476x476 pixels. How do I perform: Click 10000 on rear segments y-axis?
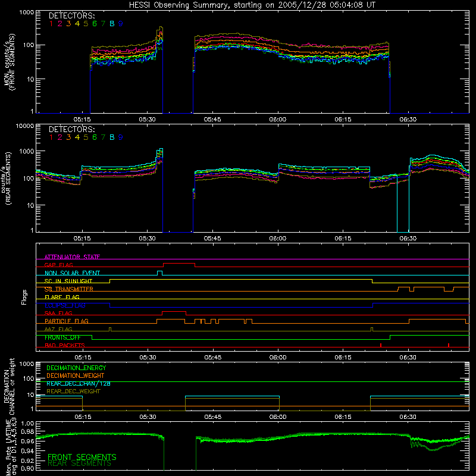point(25,126)
